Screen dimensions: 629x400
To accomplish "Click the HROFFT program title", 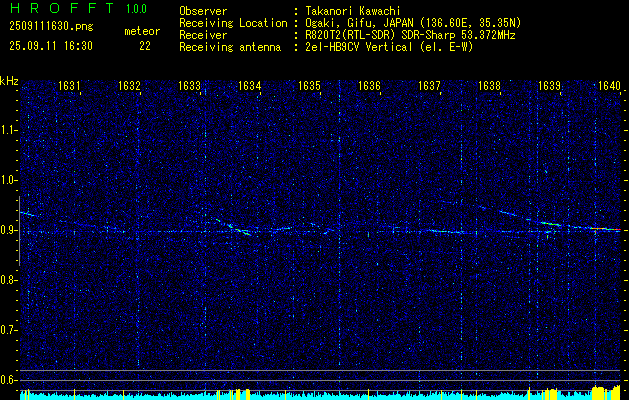I will click(x=62, y=8).
